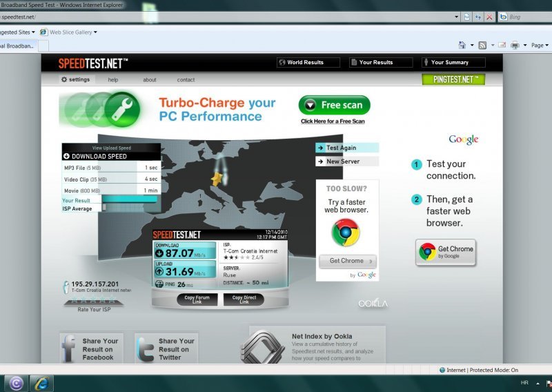Viewport: 552px width, 392px height.
Task: Click the Bing search box
Action: click(x=530, y=17)
